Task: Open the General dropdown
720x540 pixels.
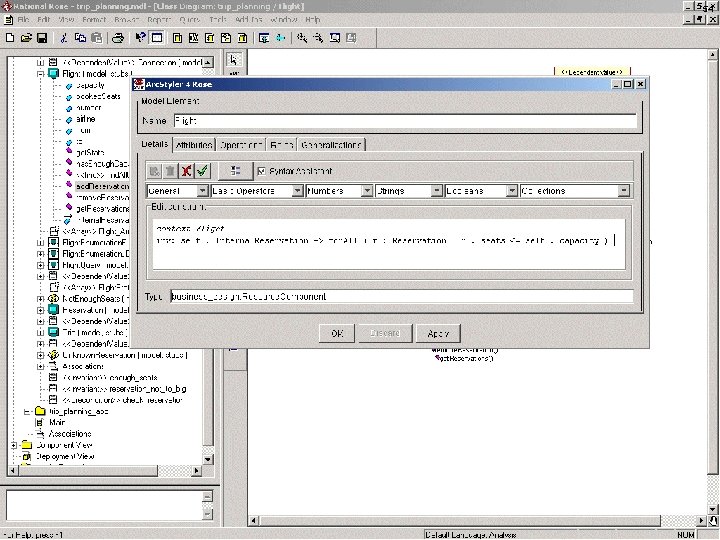Action: [202, 191]
